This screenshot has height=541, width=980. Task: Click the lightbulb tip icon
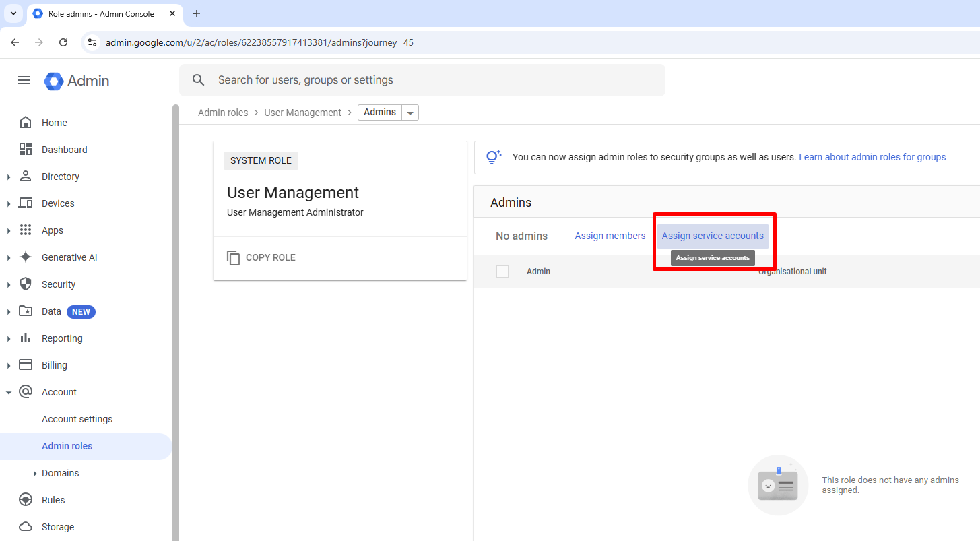point(494,157)
